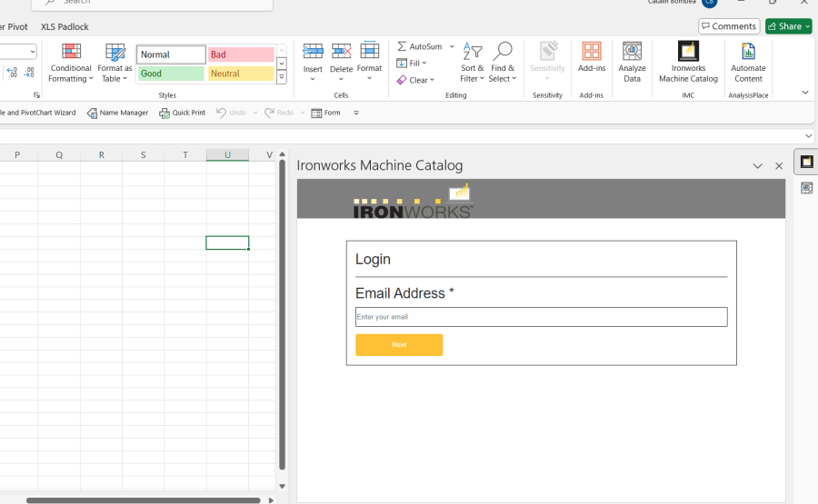Viewport: 818px width, 504px height.
Task: Open Conditional Formatting menu
Action: 71,63
